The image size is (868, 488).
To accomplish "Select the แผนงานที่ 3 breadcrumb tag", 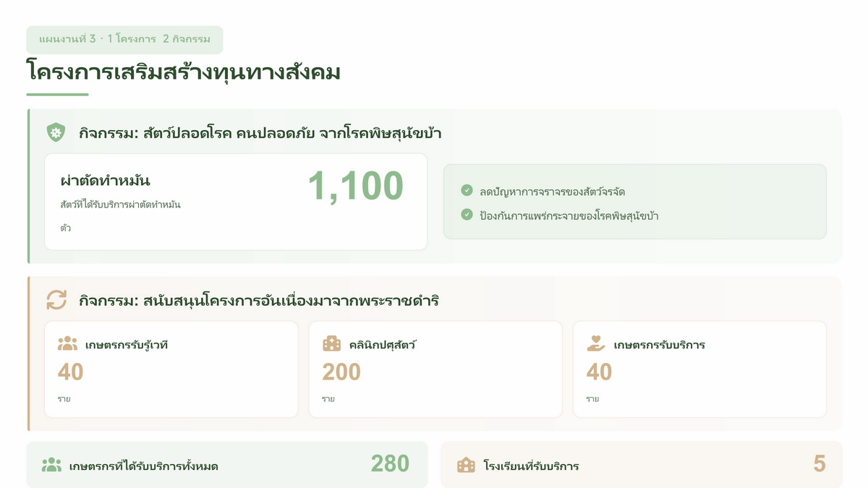I will (x=124, y=40).
